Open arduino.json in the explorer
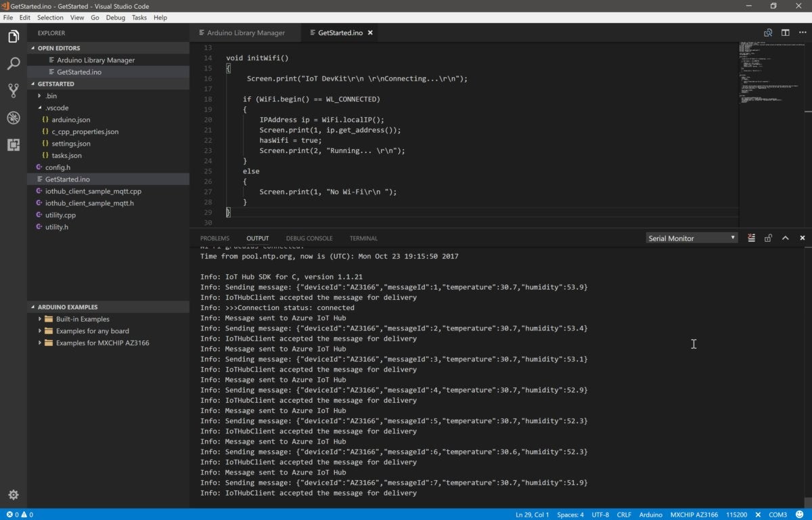Image resolution: width=812 pixels, height=520 pixels. [108, 120]
